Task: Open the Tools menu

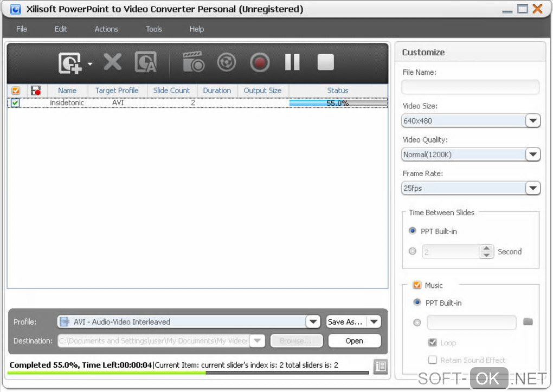Action: [x=154, y=29]
